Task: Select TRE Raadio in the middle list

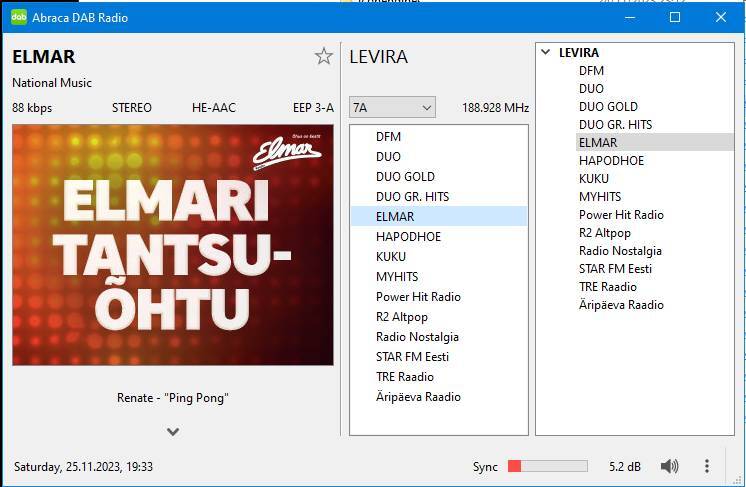Action: coord(439,377)
